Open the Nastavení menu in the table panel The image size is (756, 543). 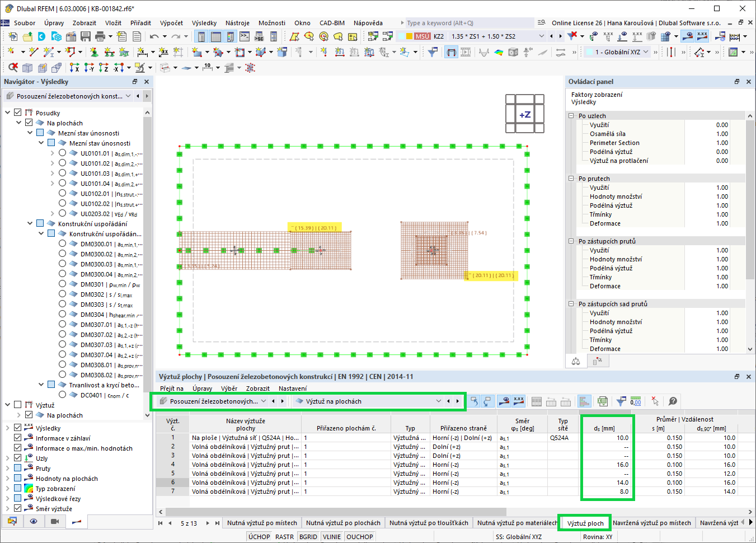293,388
